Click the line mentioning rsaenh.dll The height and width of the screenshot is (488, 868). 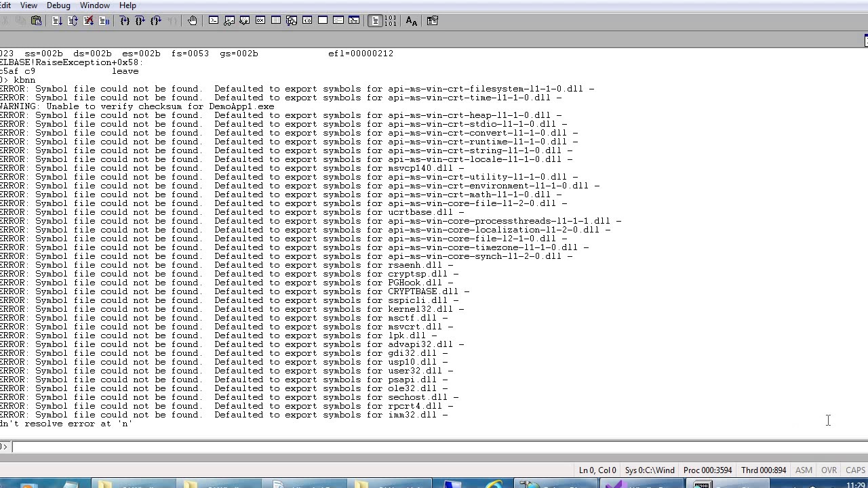226,265
